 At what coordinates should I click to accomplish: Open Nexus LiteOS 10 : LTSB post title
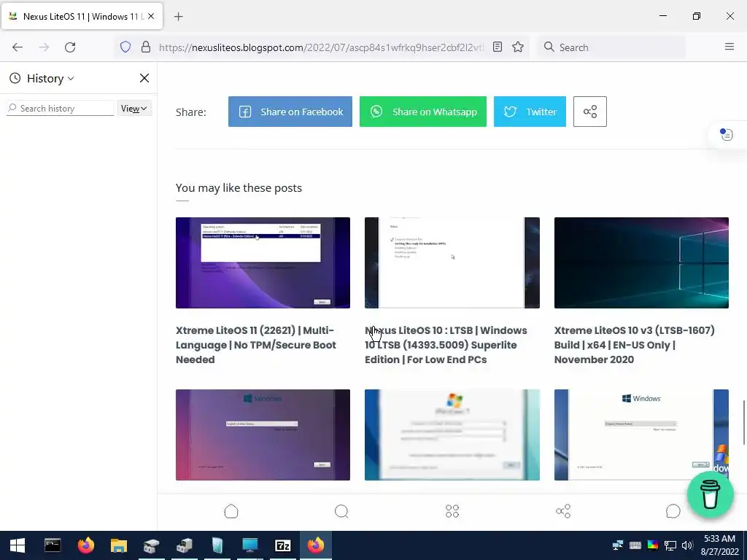click(446, 345)
